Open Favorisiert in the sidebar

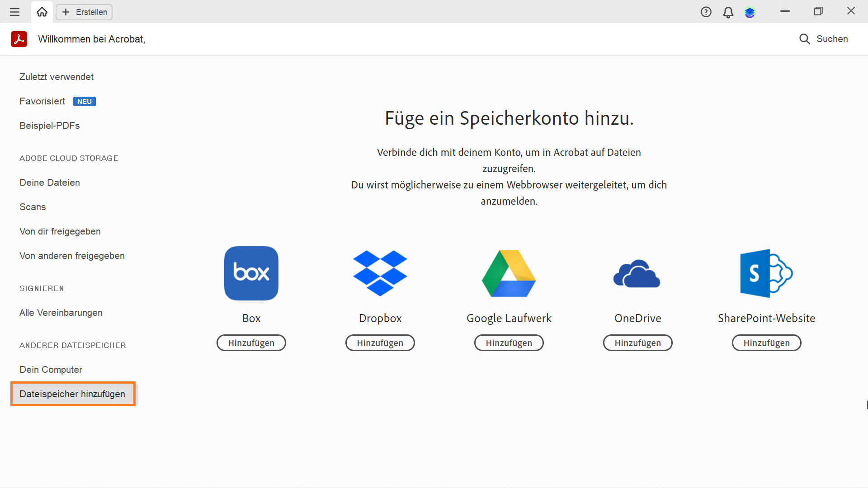point(42,101)
